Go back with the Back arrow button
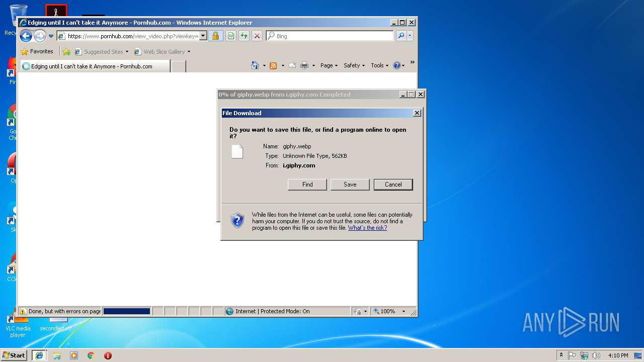The image size is (644, 362). point(26,36)
